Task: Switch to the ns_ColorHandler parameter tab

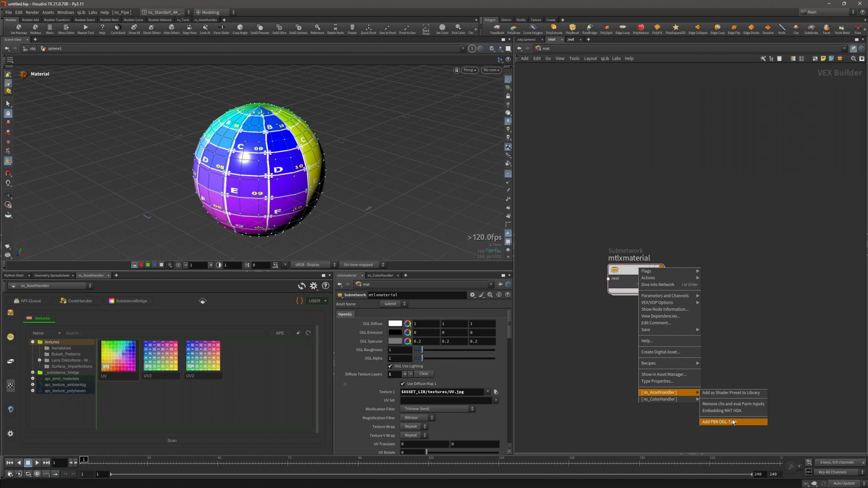Action: pyautogui.click(x=380, y=275)
